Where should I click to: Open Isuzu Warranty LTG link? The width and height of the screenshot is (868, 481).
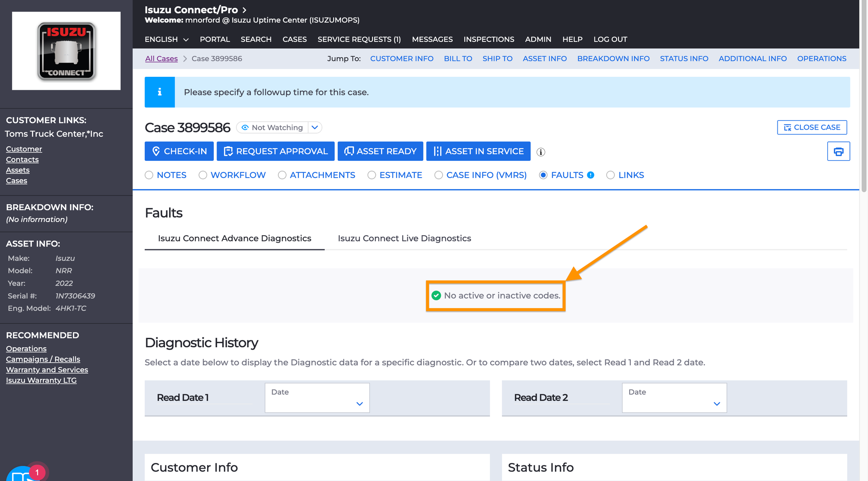41,380
